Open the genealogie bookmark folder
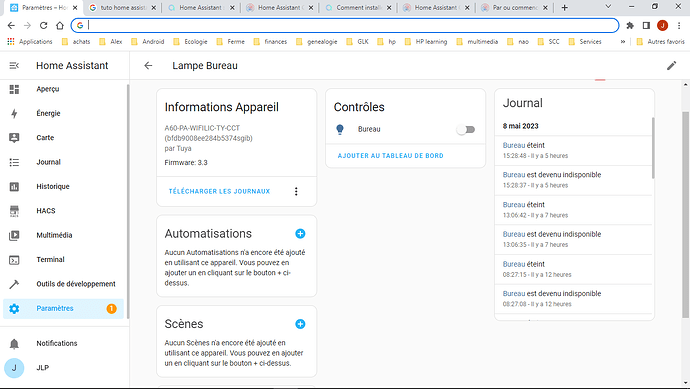 tap(317, 42)
